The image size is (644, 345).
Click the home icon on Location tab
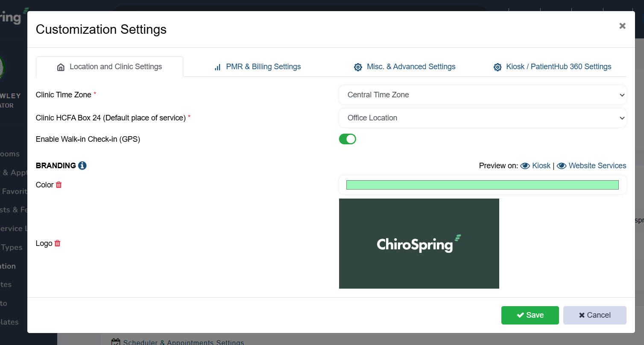61,67
